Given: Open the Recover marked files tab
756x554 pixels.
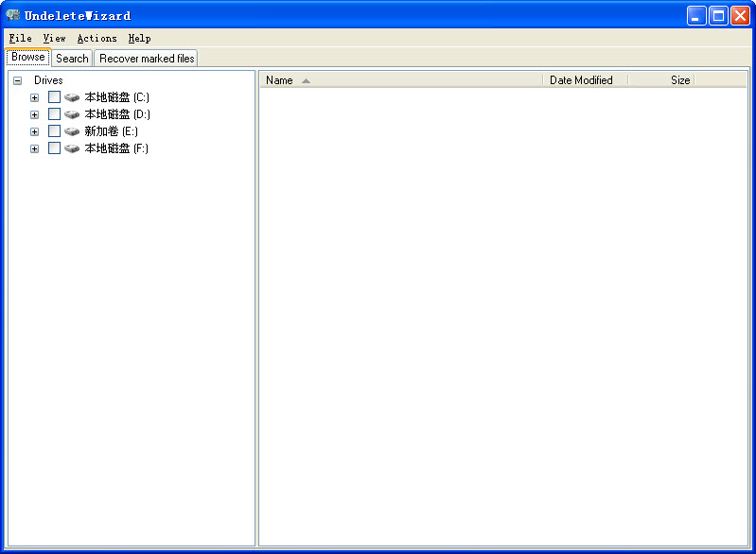Looking at the screenshot, I should [x=147, y=59].
